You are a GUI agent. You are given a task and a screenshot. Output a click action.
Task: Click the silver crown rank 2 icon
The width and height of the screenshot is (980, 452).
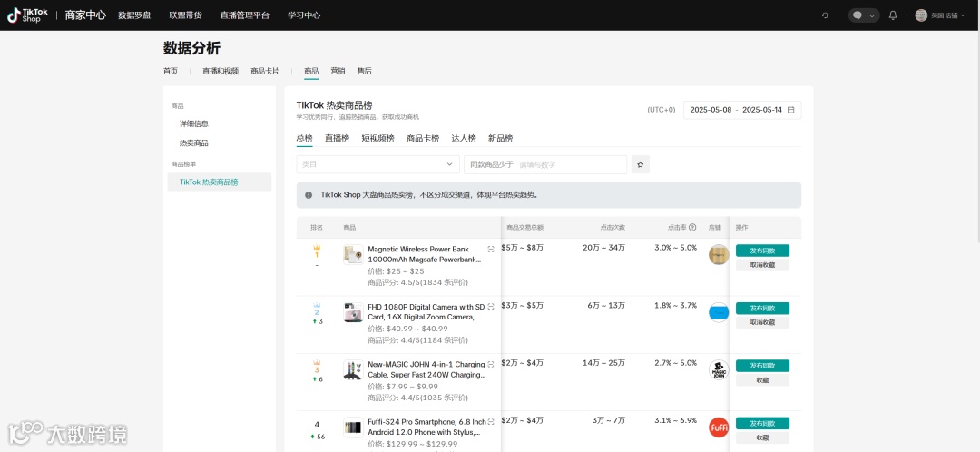pos(317,304)
